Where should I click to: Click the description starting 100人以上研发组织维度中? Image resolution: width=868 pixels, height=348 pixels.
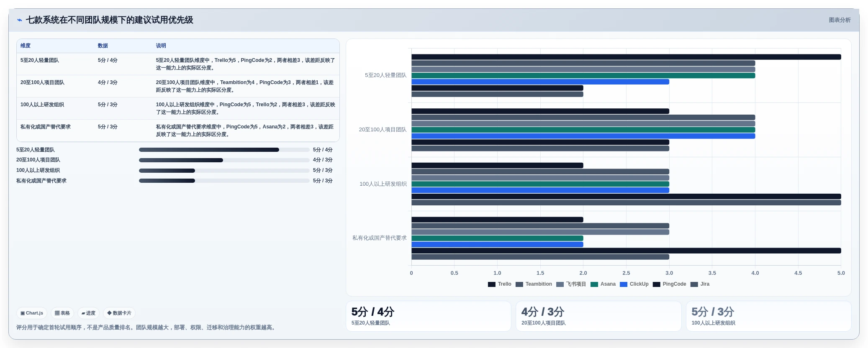(x=245, y=108)
